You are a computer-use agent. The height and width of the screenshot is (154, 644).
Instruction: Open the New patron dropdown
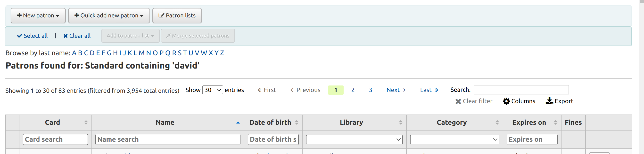[38, 15]
